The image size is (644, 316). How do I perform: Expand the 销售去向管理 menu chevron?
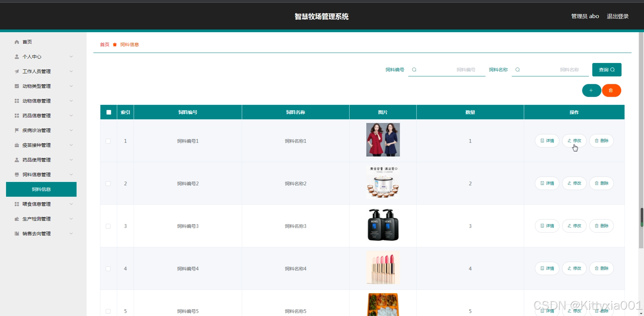coord(71,234)
